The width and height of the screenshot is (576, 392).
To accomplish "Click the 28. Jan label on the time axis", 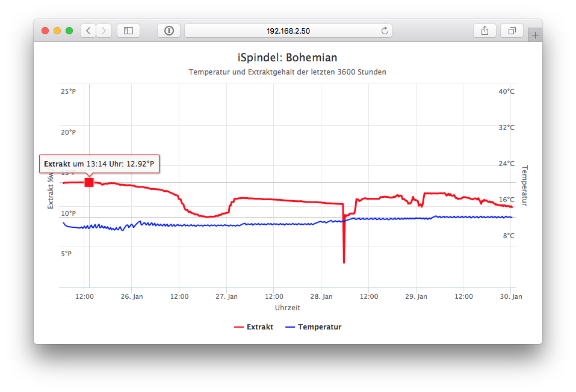I will pos(321,296).
